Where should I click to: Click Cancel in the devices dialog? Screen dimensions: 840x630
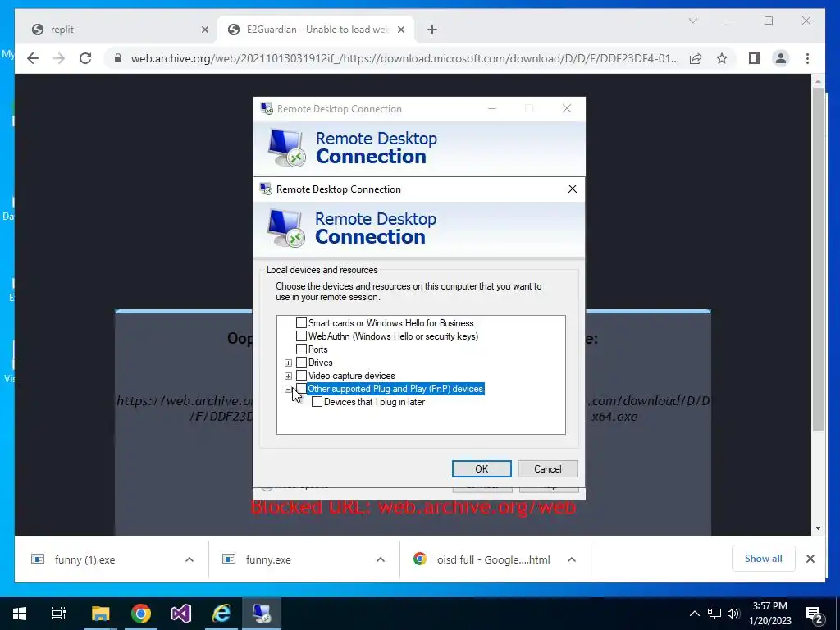547,468
